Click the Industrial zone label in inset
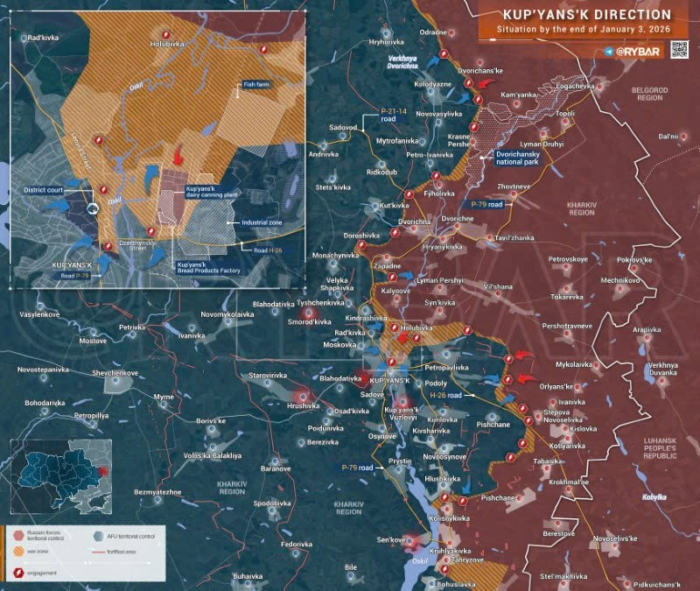This screenshot has width=700, height=591. [262, 222]
